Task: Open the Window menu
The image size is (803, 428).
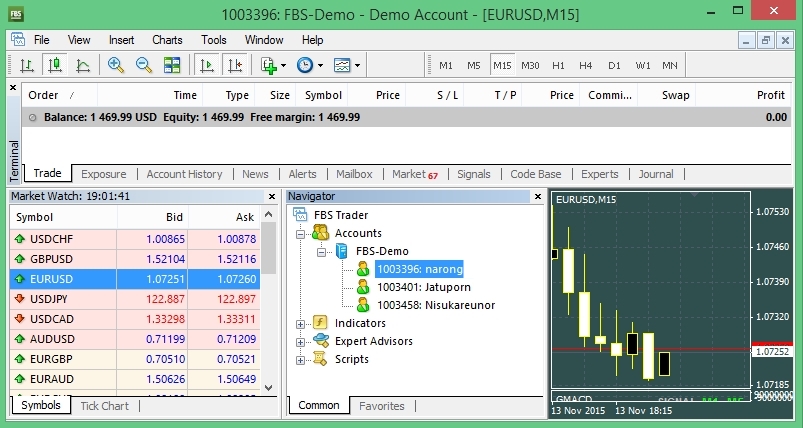Action: click(x=264, y=40)
